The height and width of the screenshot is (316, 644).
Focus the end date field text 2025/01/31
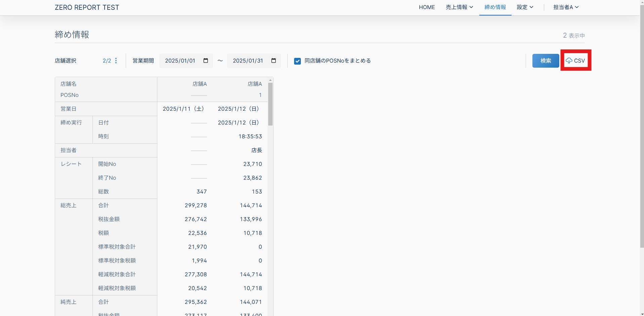click(248, 61)
